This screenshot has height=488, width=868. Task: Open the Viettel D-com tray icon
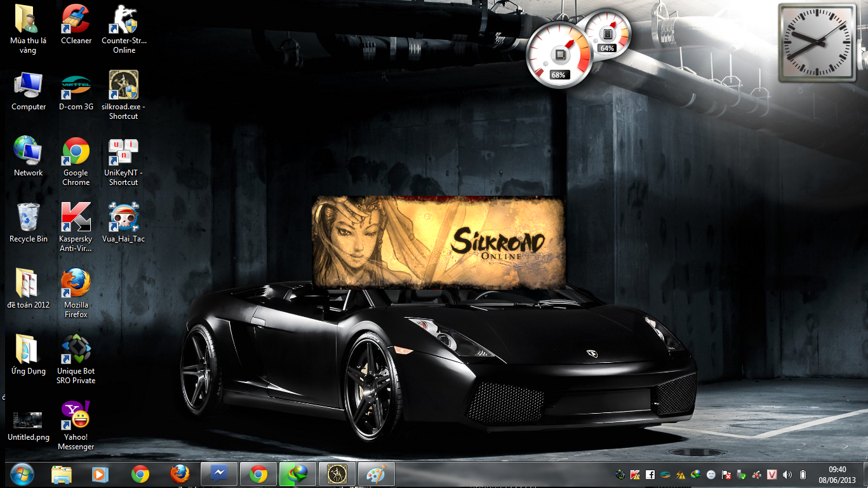pyautogui.click(x=665, y=474)
